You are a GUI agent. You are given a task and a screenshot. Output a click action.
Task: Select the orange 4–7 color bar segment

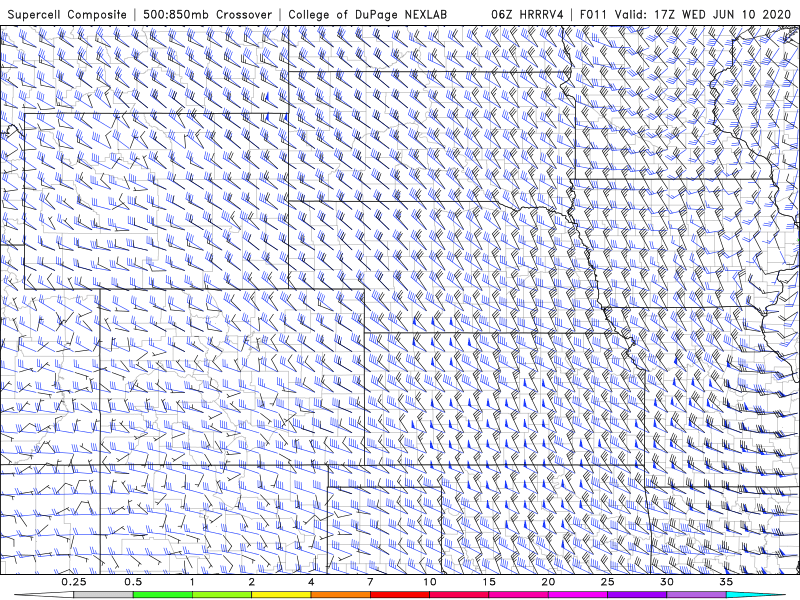[340, 595]
